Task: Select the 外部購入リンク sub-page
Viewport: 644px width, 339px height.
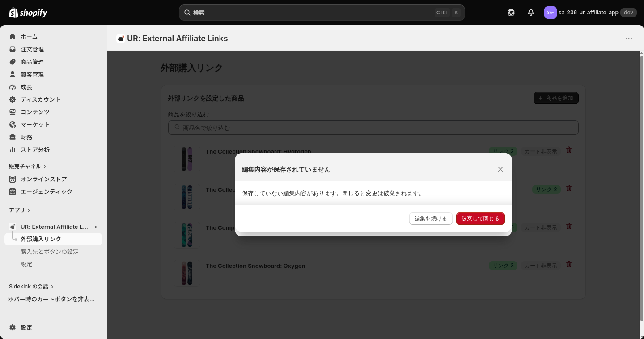Action: coord(53,239)
